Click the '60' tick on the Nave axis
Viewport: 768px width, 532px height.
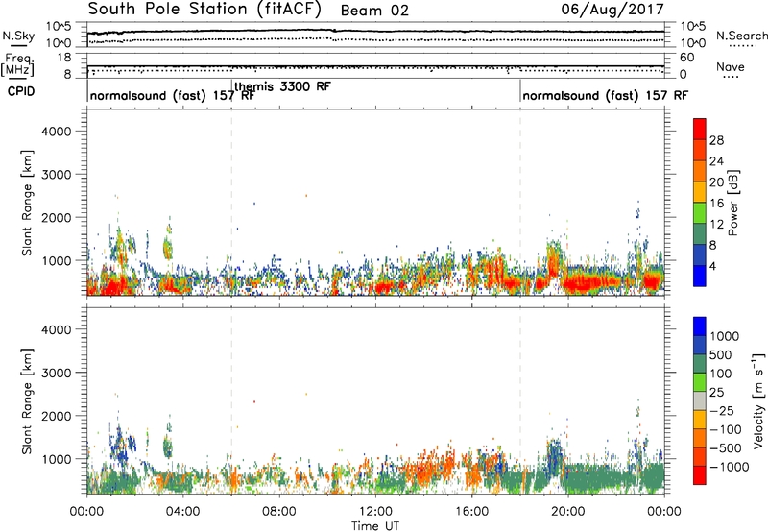(x=686, y=58)
